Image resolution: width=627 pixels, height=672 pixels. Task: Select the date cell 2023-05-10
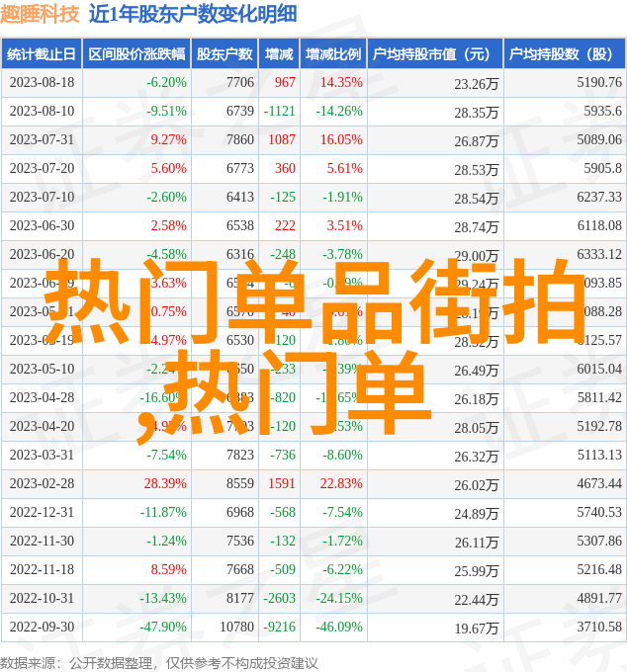coord(42,369)
